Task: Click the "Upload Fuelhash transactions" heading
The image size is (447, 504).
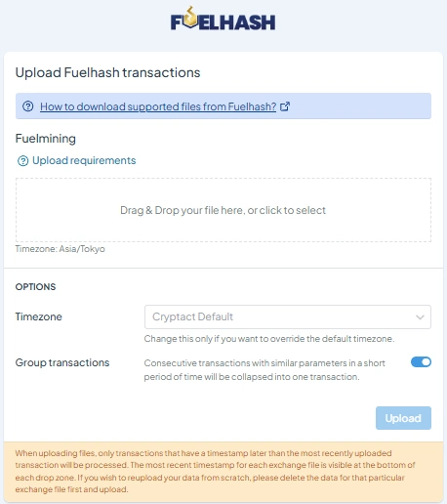Action: coord(107,72)
